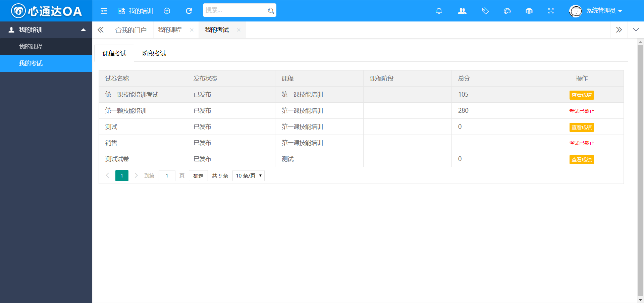644x303 pixels.
Task: Open the contacts people icon
Action: click(x=462, y=11)
